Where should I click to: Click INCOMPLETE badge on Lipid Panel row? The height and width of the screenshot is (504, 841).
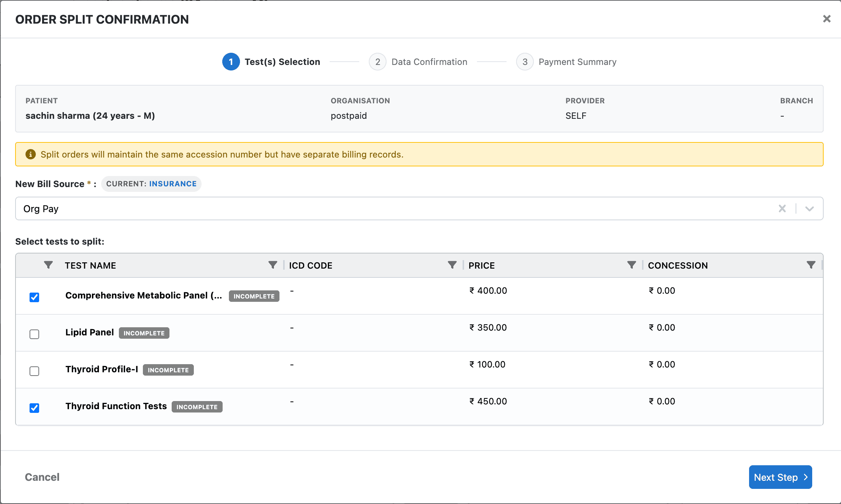tap(144, 333)
